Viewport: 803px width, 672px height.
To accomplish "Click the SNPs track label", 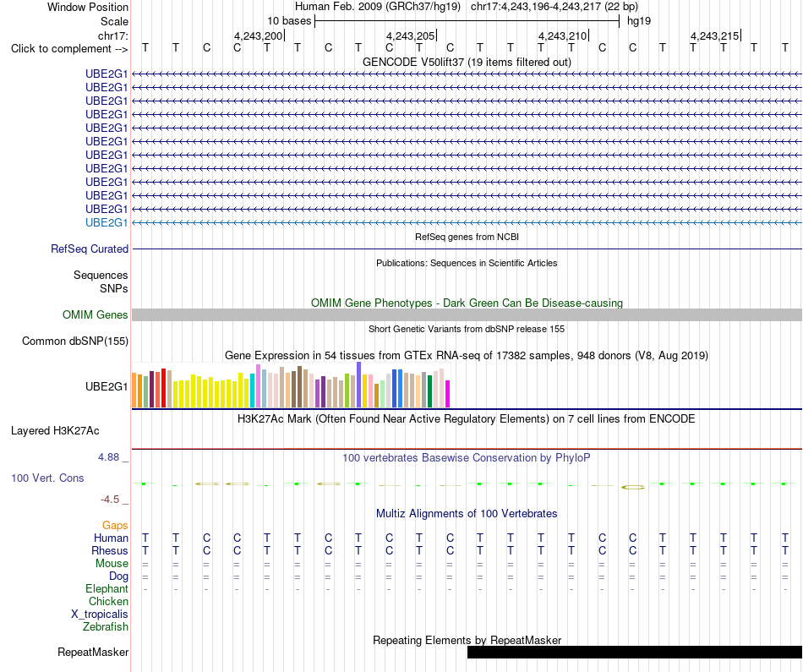I will click(x=114, y=289).
